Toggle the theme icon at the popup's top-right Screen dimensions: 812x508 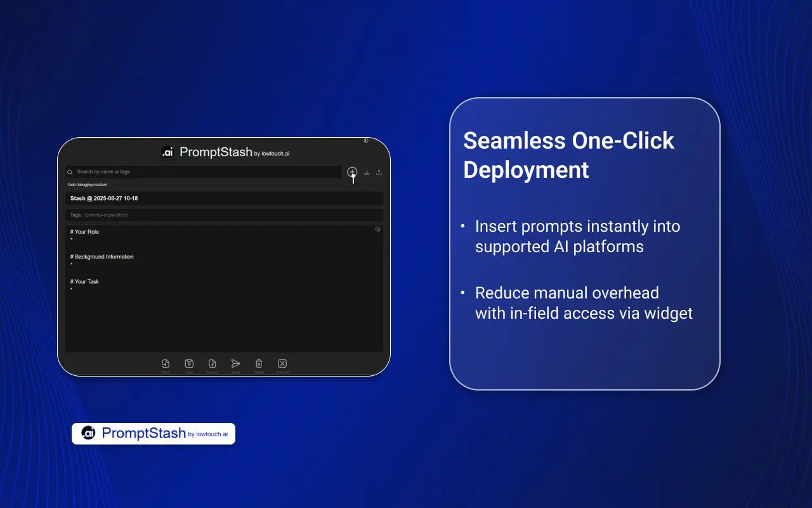tap(366, 141)
